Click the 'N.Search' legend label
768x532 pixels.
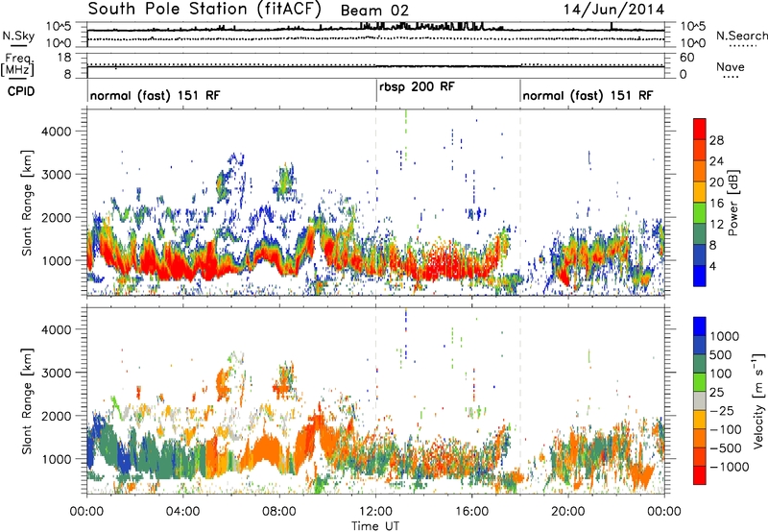741,36
